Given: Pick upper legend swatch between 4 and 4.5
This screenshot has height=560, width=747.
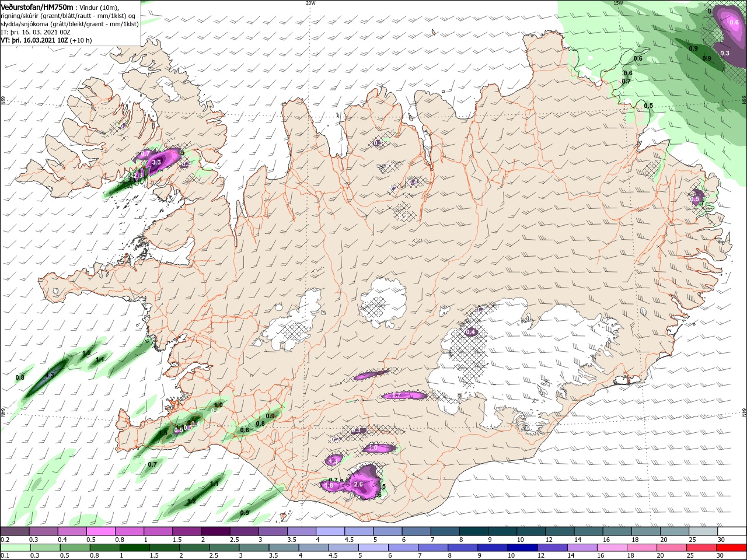Looking at the screenshot, I should [330, 531].
